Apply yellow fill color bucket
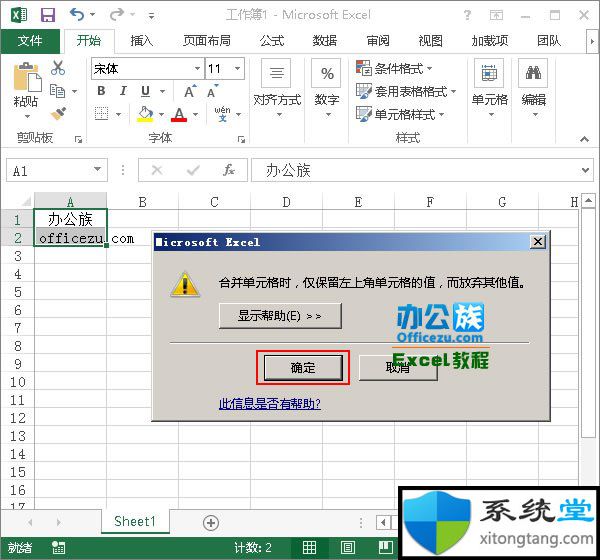The height and width of the screenshot is (560, 600). point(145,114)
